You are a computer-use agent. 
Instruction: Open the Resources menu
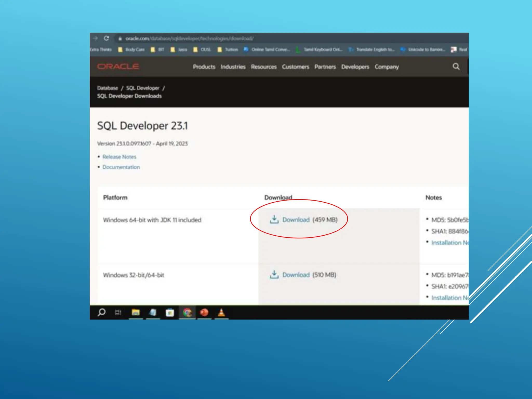264,67
